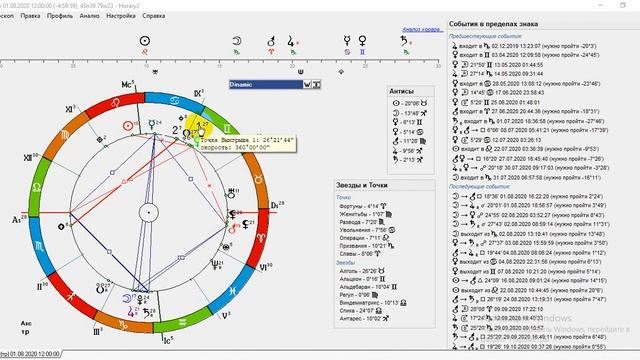Select the Алголь star row
The width and height of the screenshot is (640, 360).
(x=362, y=271)
